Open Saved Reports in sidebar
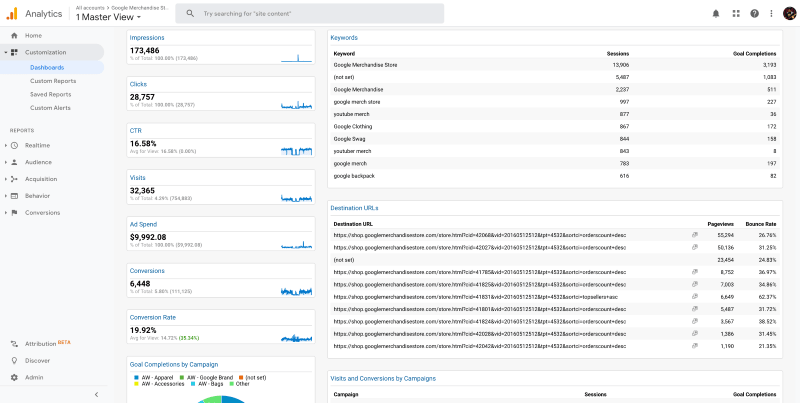The width and height of the screenshot is (800, 403). [51, 94]
